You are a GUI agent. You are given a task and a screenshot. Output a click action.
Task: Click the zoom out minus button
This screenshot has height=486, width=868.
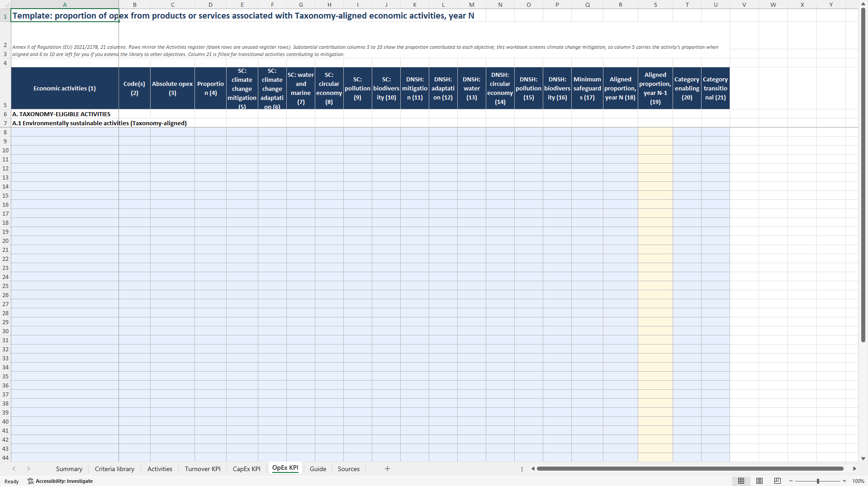[x=791, y=481]
